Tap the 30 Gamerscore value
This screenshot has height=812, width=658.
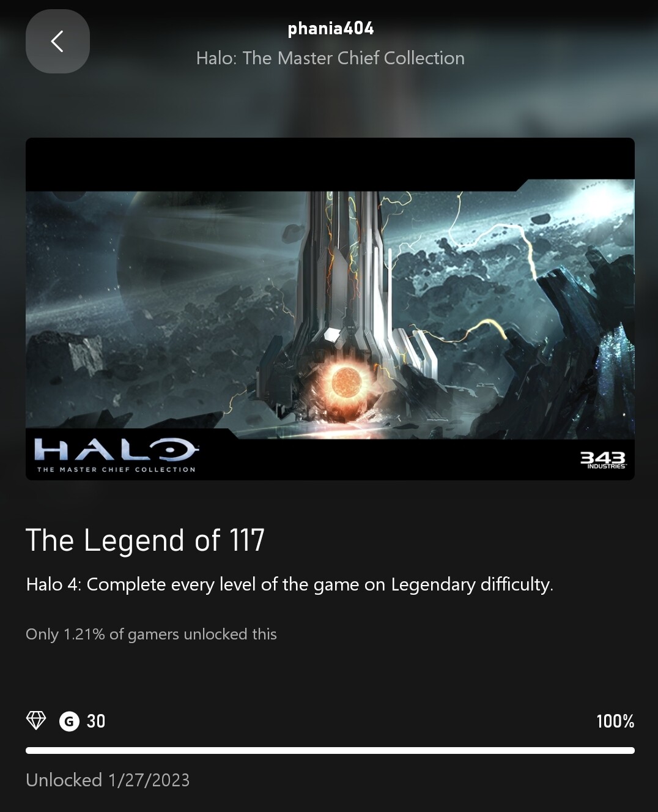pyautogui.click(x=96, y=721)
